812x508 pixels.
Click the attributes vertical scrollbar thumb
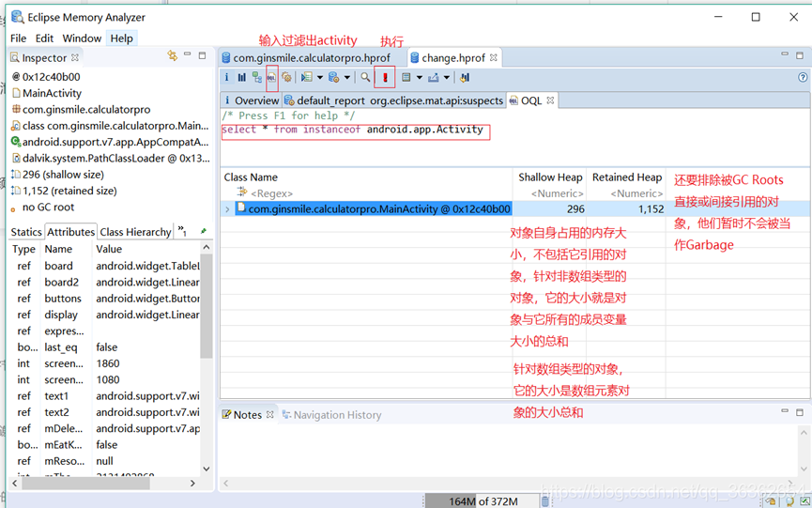pos(207,305)
